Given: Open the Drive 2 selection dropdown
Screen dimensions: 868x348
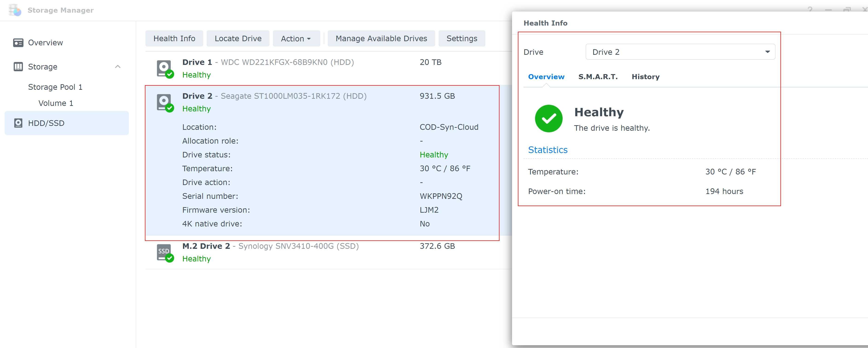Looking at the screenshot, I should pyautogui.click(x=680, y=52).
